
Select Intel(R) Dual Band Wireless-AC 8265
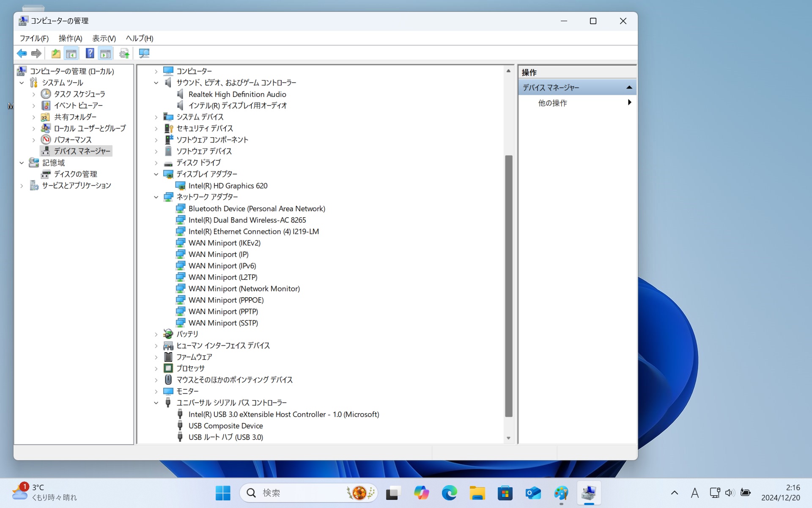[x=247, y=220]
